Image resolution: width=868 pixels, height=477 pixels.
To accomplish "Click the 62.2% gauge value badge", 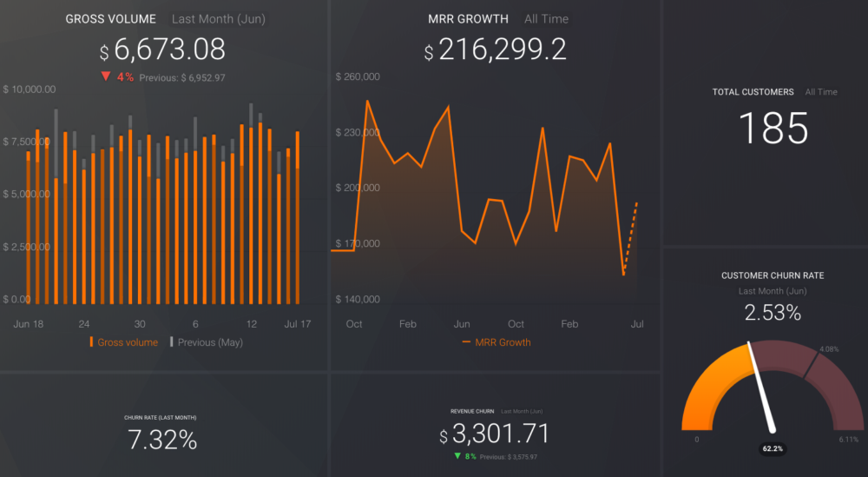I will (x=773, y=449).
